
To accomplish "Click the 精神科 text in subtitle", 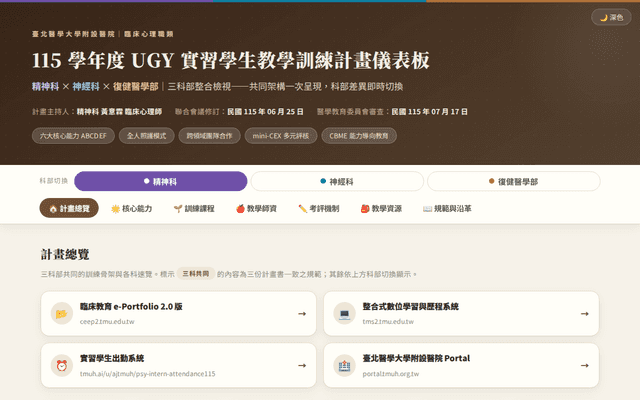I will click(x=45, y=87).
